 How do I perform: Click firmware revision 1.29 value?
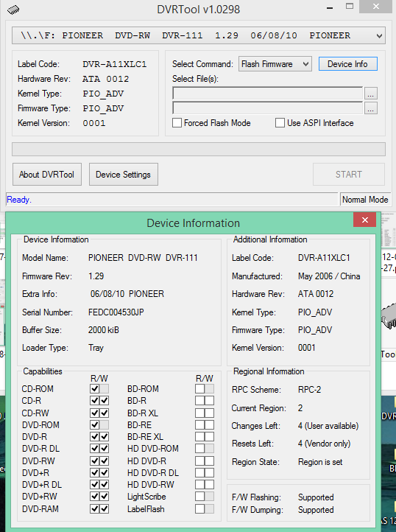point(96,276)
